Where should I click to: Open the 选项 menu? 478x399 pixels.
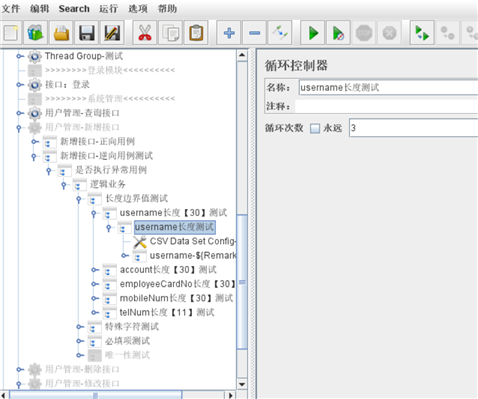pos(138,9)
